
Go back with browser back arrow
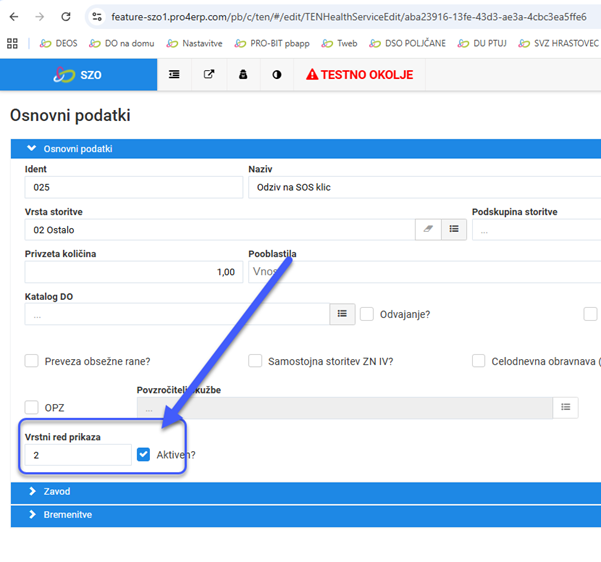pyautogui.click(x=14, y=17)
